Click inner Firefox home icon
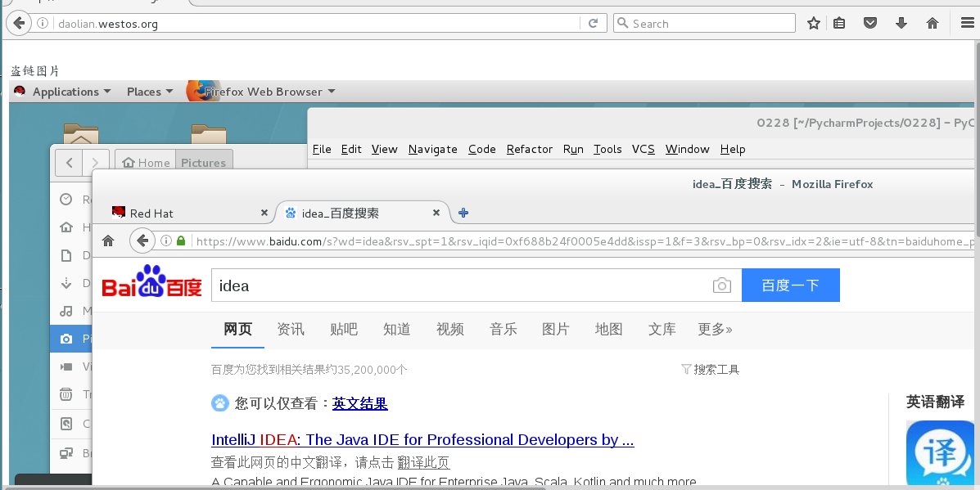Screen dimensions: 980x490 (x=108, y=241)
